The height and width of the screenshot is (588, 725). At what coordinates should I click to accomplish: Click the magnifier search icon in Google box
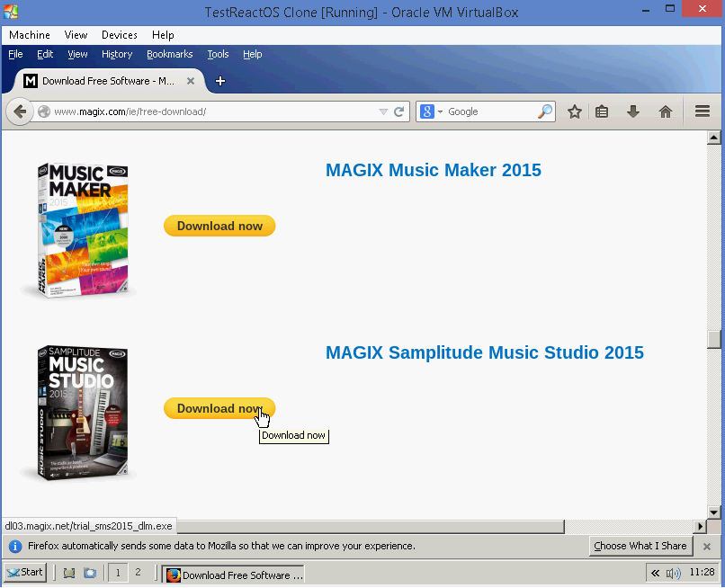coord(545,111)
